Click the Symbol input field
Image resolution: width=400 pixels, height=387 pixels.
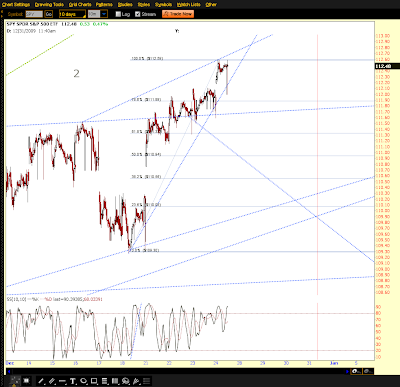coord(34,14)
